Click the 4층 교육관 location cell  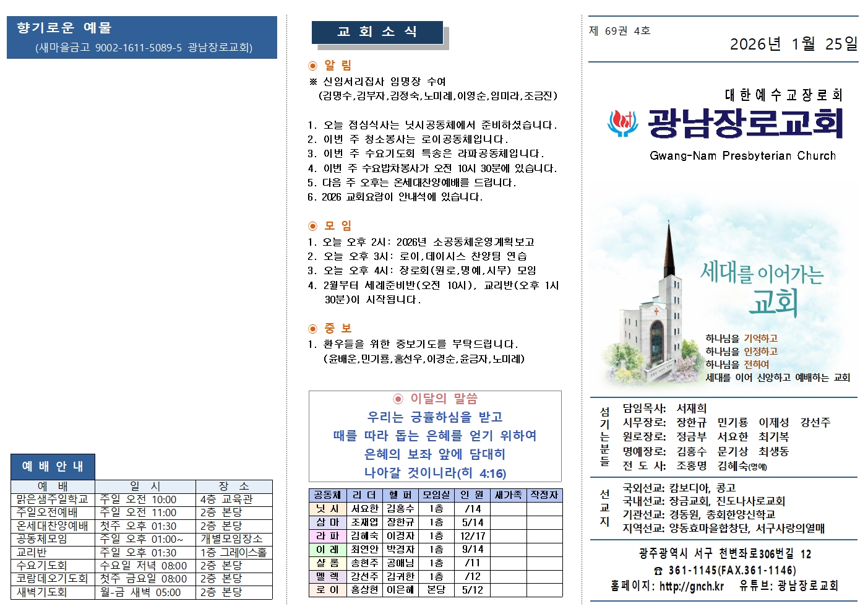[234, 499]
